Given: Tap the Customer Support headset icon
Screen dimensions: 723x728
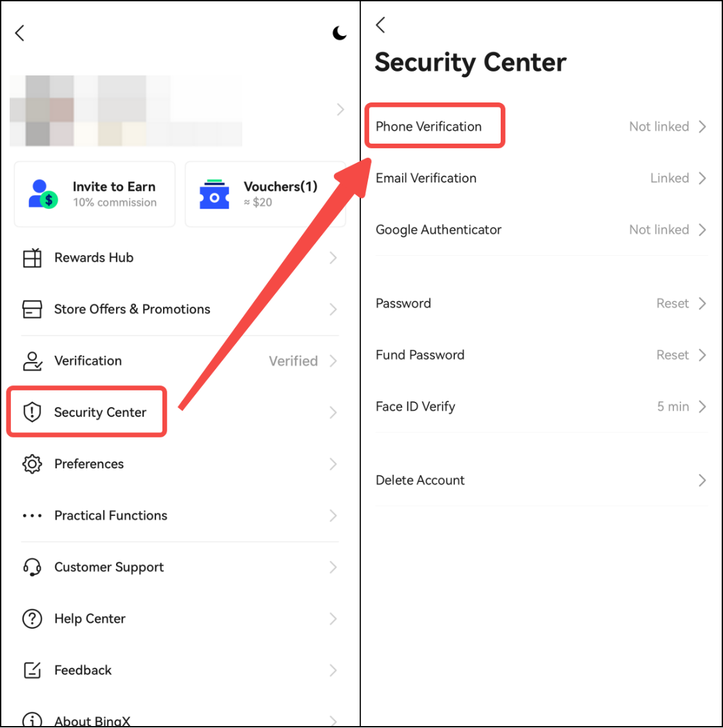Looking at the screenshot, I should click(x=32, y=567).
